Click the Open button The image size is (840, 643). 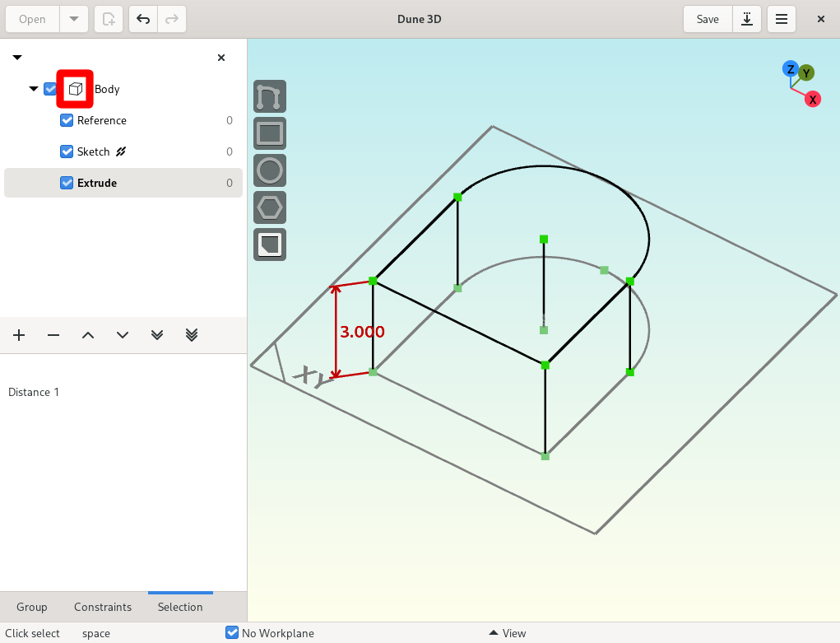[32, 19]
